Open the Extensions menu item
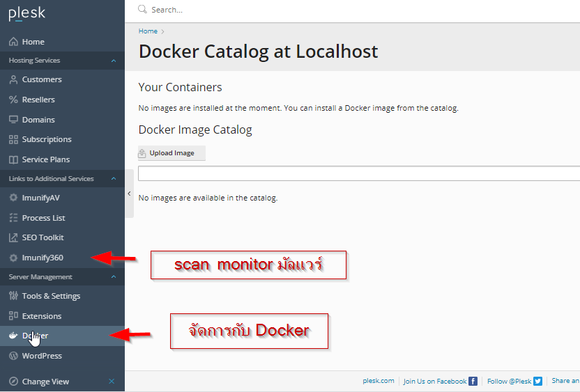This screenshot has height=392, width=580. coord(62,316)
